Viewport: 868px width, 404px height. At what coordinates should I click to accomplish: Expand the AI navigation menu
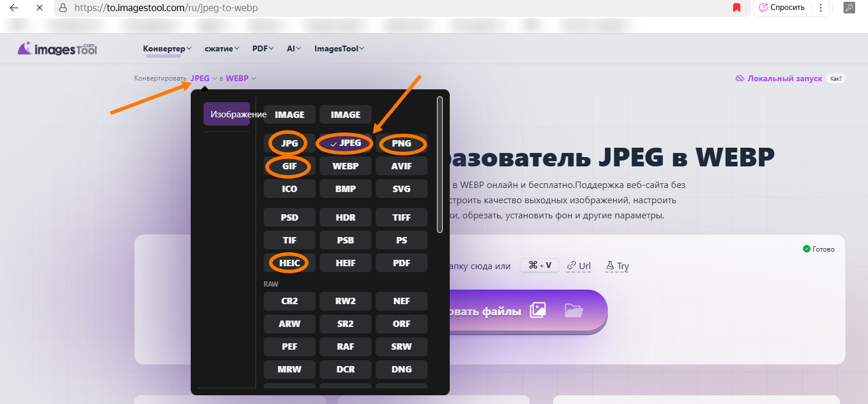294,49
